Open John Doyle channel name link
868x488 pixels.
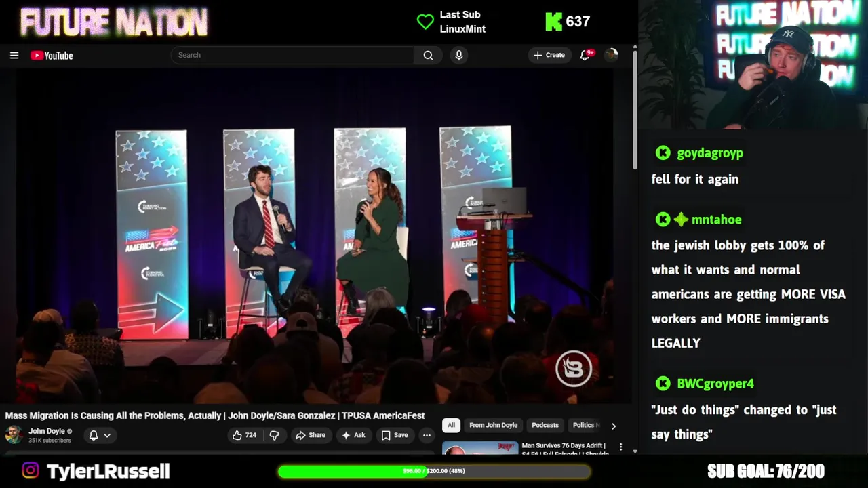click(46, 431)
